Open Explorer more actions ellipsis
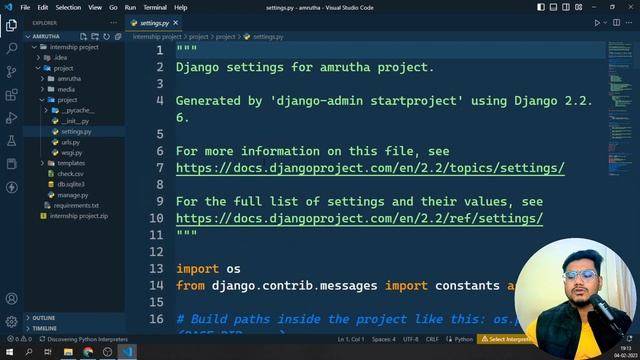 click(x=113, y=23)
